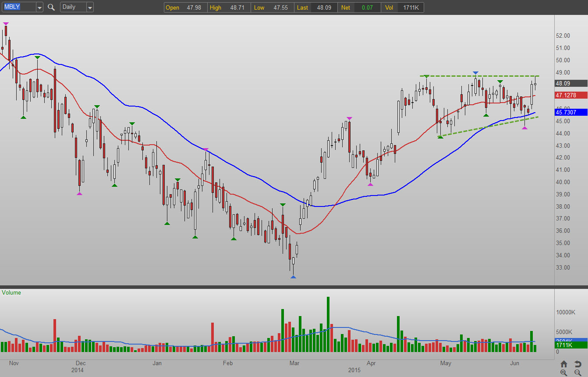Click the Mar month label
588x377 pixels.
coord(294,363)
